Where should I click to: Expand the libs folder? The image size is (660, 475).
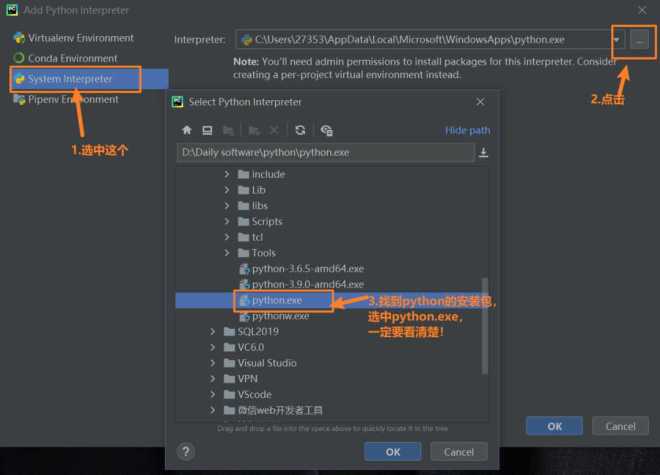[x=227, y=205]
